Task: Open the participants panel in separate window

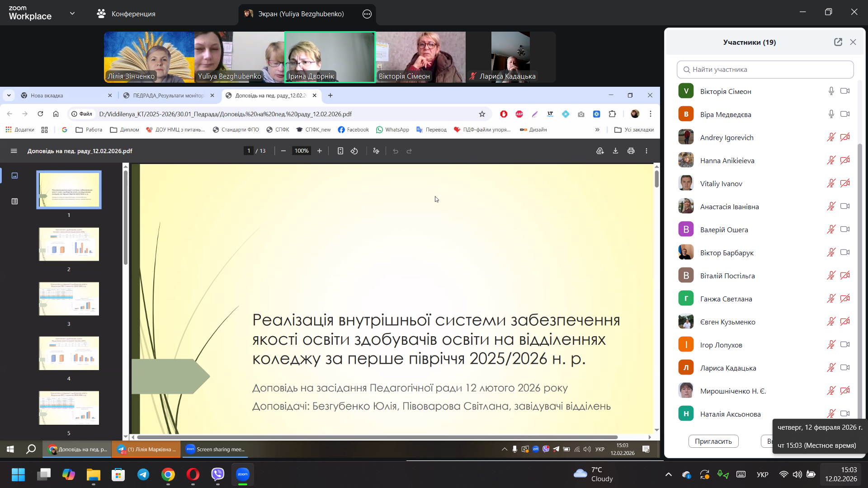Action: 838,42
